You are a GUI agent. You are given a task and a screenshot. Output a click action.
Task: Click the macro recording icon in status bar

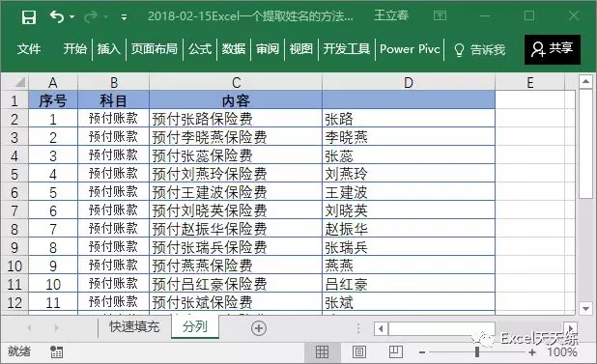(56, 351)
